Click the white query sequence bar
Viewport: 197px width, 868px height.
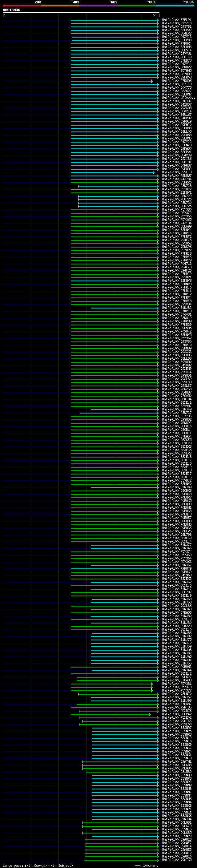click(81, 12)
